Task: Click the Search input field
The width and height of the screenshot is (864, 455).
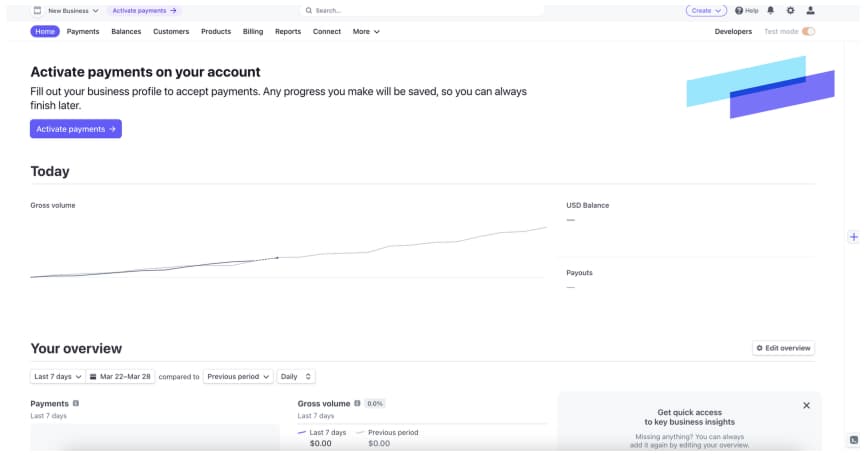Action: click(x=422, y=10)
